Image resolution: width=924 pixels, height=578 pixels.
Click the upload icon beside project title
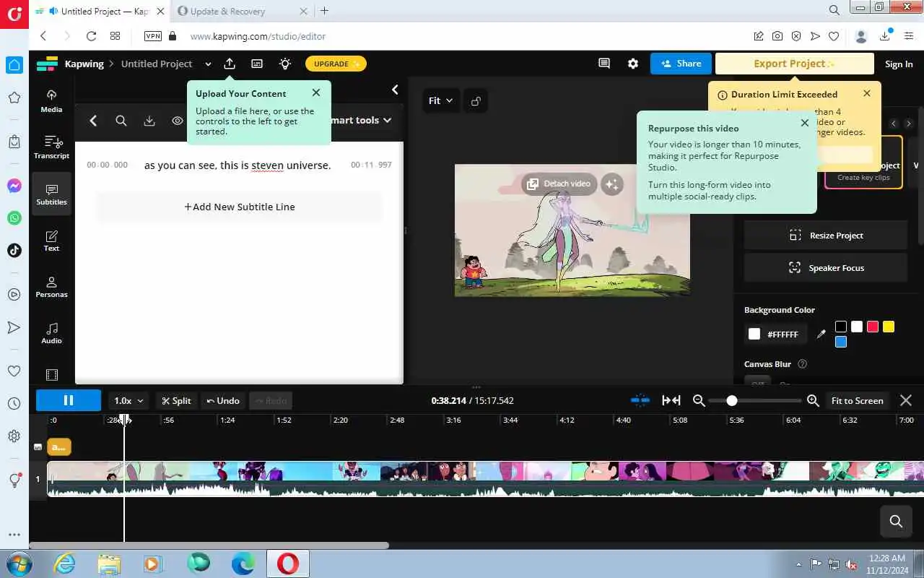point(230,64)
